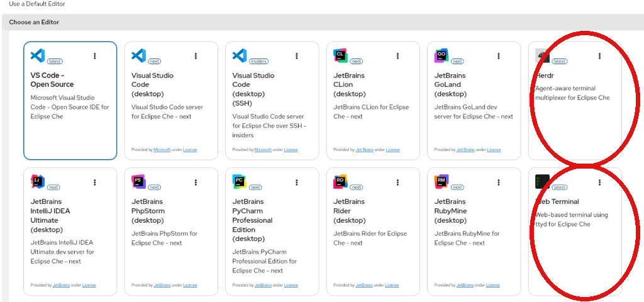This screenshot has width=644, height=302.
Task: Select the 'JetBrains CLion (desktop)' title
Action: [x=350, y=85]
